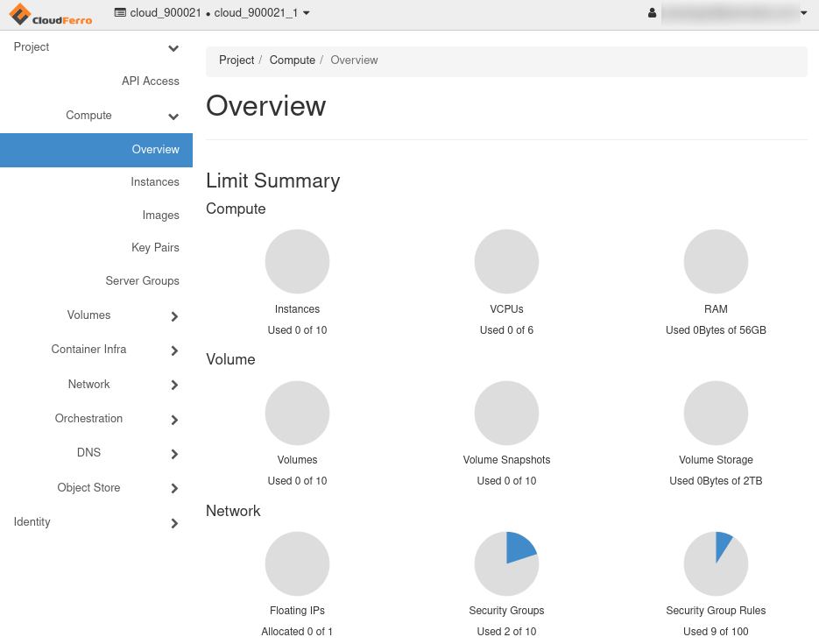
Task: Click the project list icon beside cloud_900021
Action: 120,12
